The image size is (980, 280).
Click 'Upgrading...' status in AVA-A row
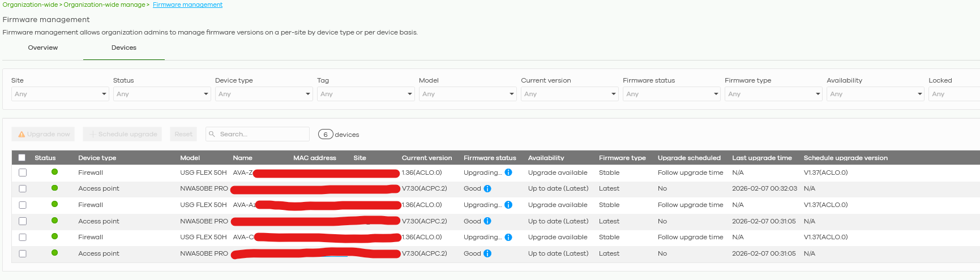pyautogui.click(x=482, y=205)
